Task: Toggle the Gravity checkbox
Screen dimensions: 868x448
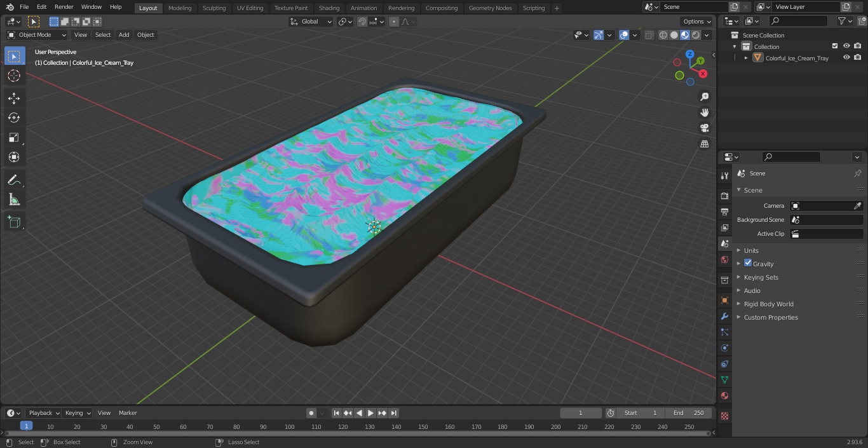Action: [x=748, y=263]
